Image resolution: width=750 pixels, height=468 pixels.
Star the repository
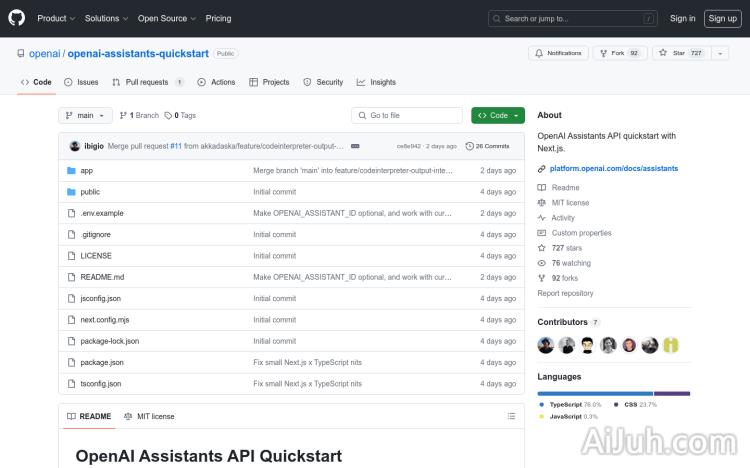click(681, 53)
